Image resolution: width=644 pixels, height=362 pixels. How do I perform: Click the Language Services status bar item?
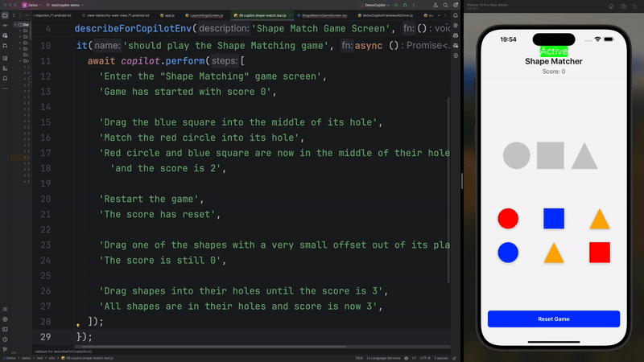coord(384,358)
